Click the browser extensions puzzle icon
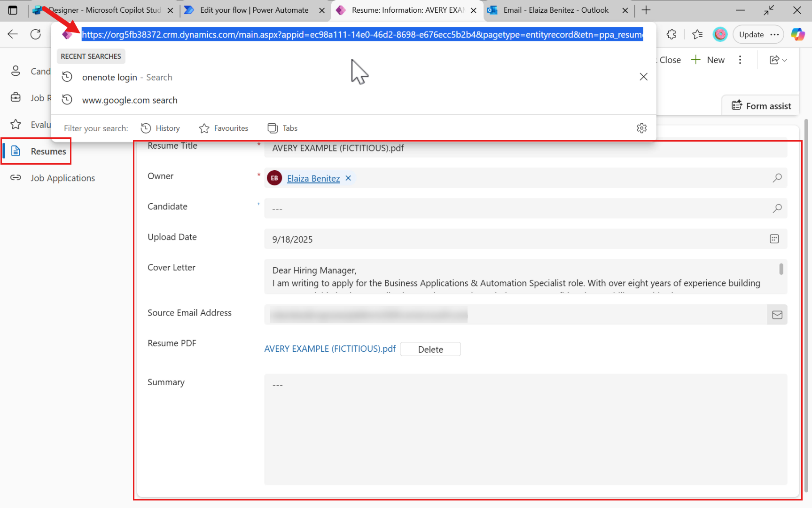The width and height of the screenshot is (812, 508). tap(671, 34)
